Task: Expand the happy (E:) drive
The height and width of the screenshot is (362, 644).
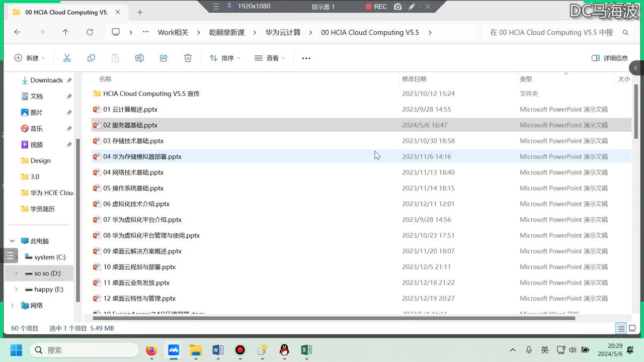Action: 16,290
